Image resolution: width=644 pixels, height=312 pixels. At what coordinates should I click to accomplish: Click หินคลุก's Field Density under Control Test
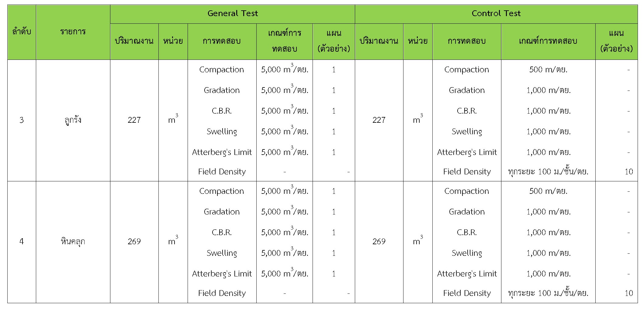(467, 293)
